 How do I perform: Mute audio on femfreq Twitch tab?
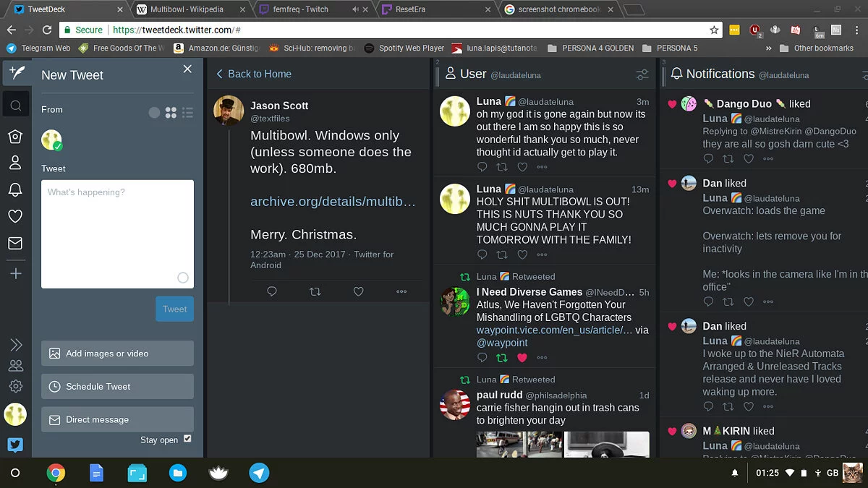pyautogui.click(x=355, y=9)
